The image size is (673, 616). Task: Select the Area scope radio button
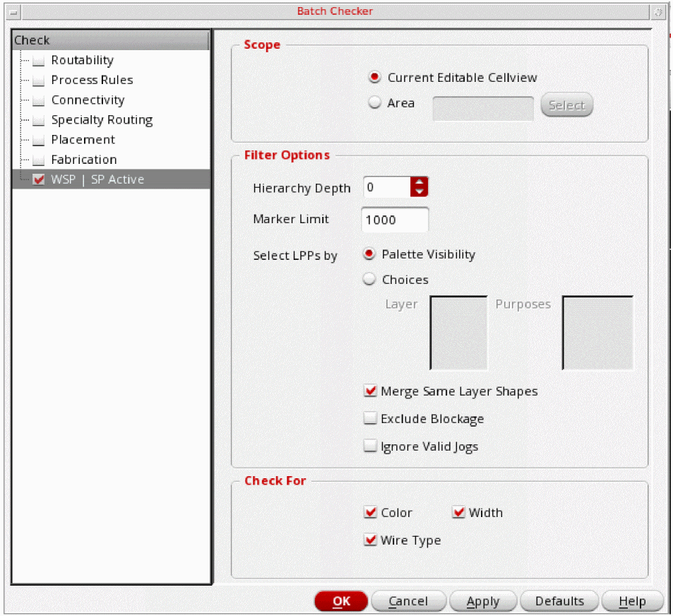(x=375, y=103)
